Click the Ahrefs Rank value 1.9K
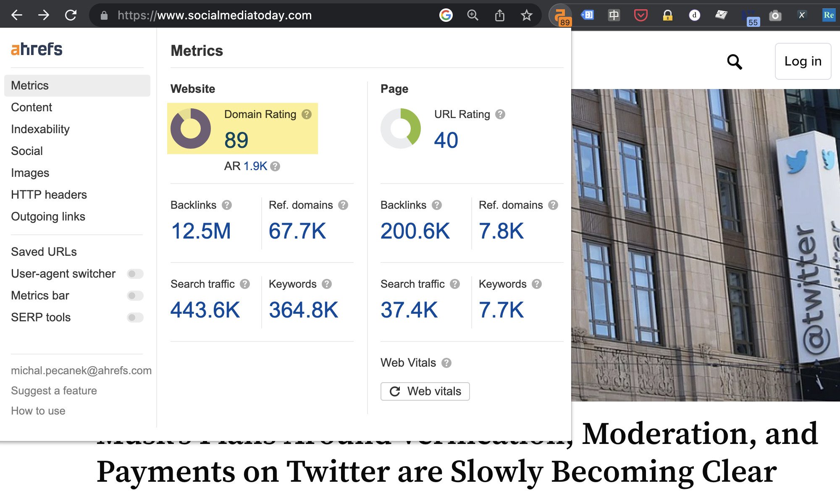Image resolution: width=840 pixels, height=504 pixels. [255, 166]
